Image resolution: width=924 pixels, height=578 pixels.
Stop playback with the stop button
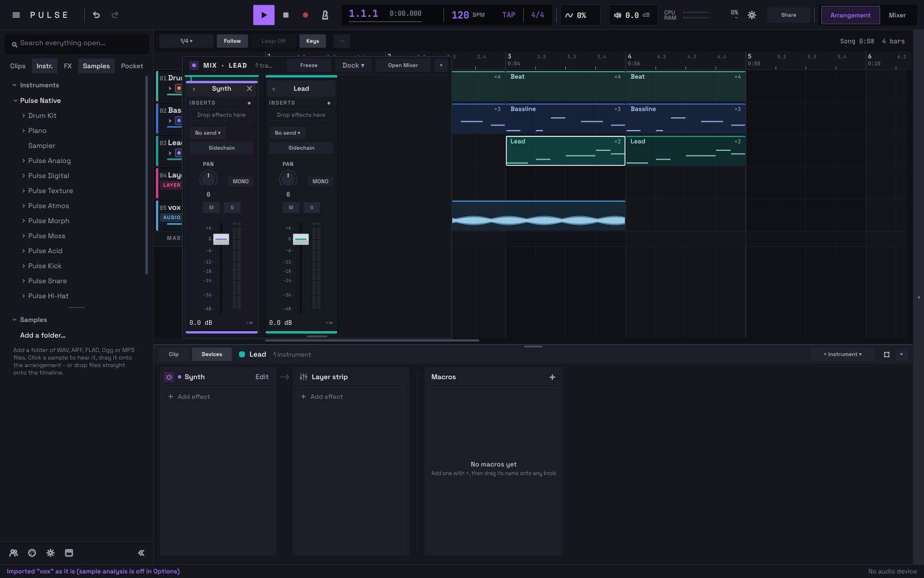pos(286,15)
